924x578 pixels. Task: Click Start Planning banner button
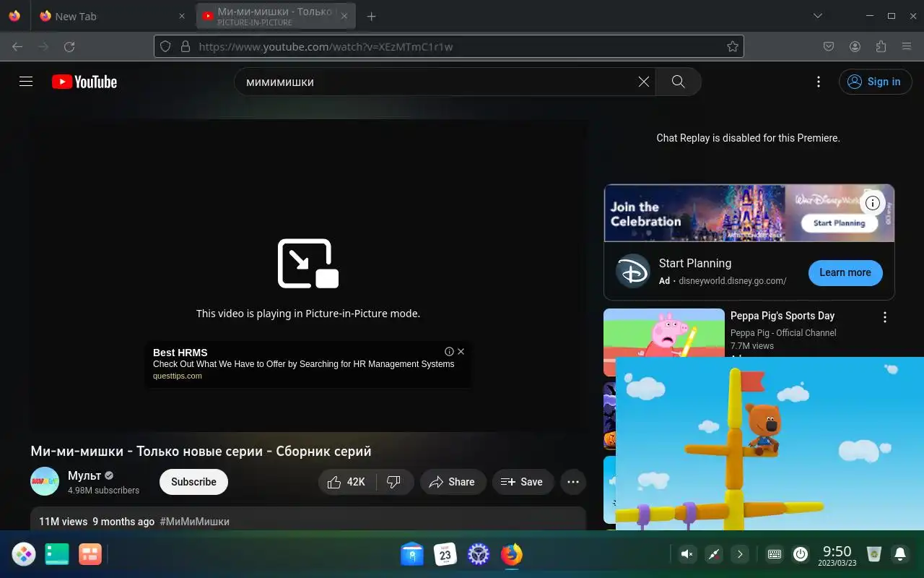pos(839,223)
